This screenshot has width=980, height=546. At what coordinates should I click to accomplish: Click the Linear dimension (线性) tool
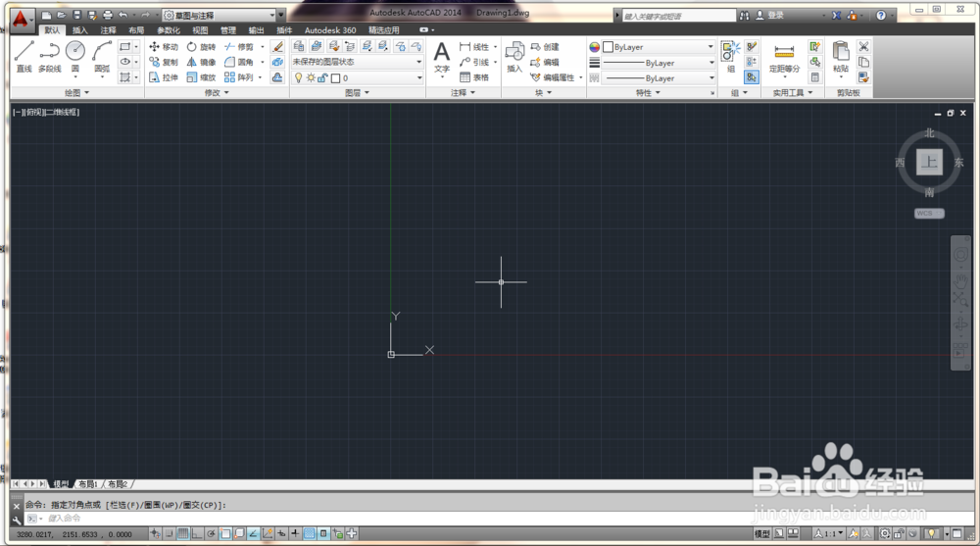tap(473, 47)
